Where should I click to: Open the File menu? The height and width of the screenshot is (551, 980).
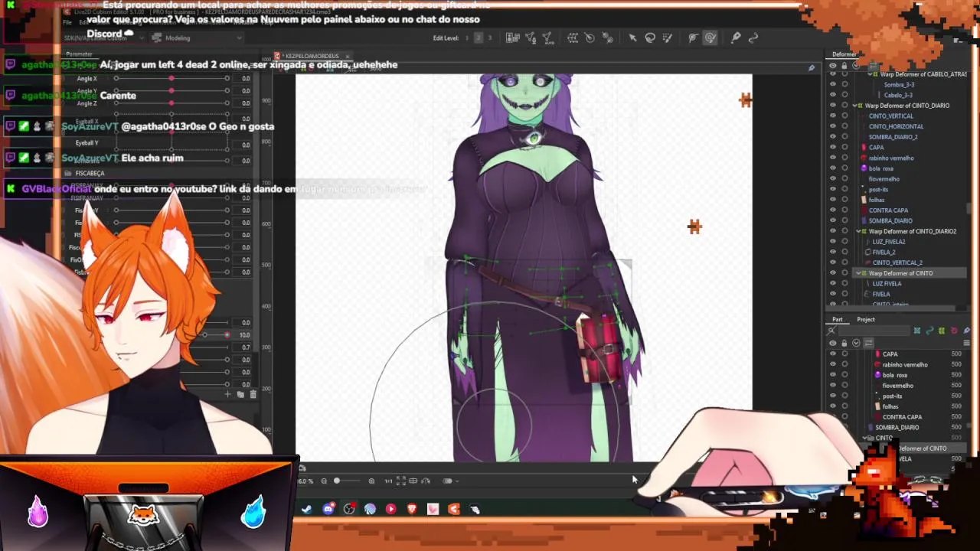coord(67,22)
